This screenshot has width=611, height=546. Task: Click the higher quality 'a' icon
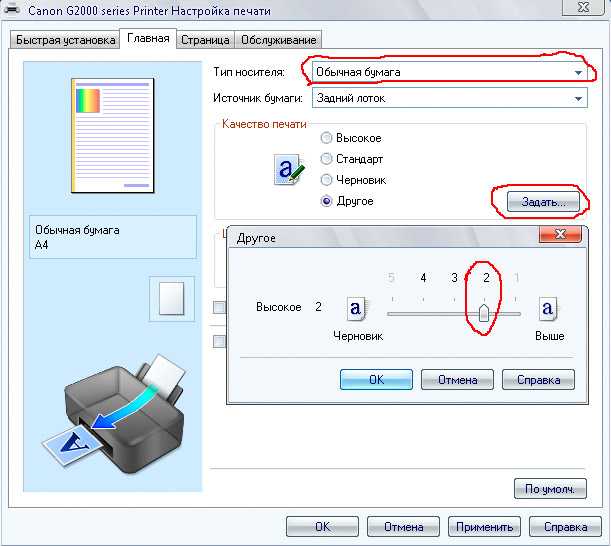coord(548,309)
